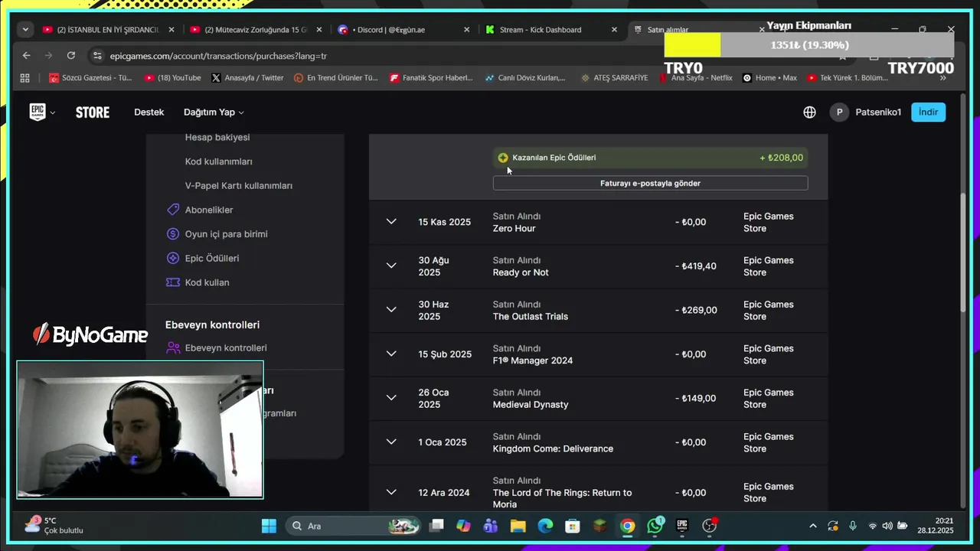This screenshot has height=551, width=980.
Task: Expand Lord of The Rings purchase row
Action: point(391,492)
